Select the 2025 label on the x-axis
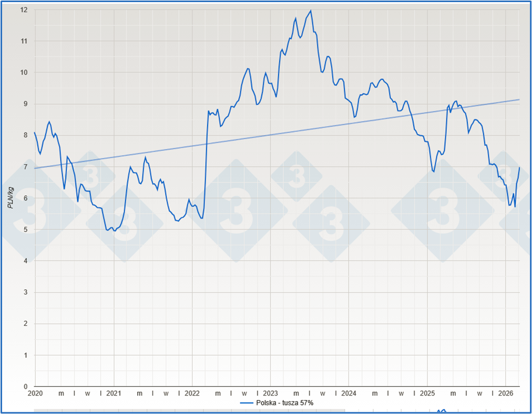532x414 pixels. coord(427,393)
